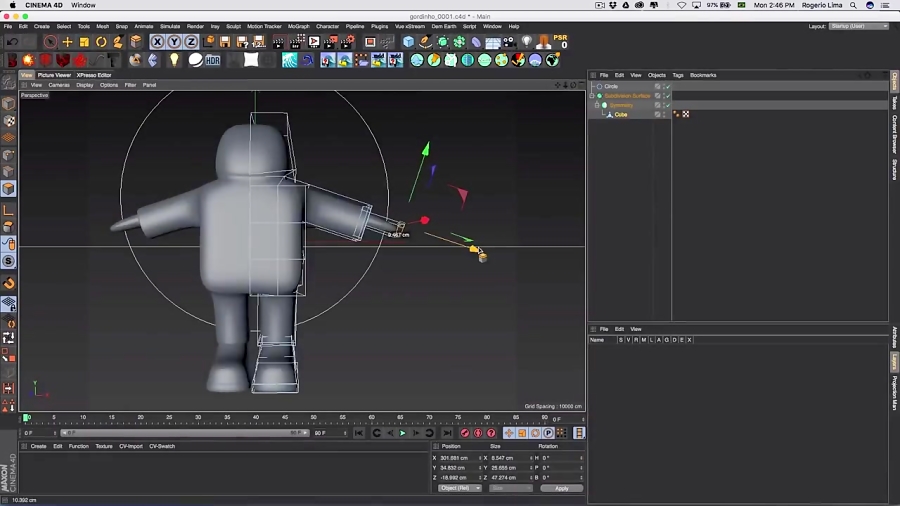
Task: Toggle position keyframe recording button
Action: 509,433
